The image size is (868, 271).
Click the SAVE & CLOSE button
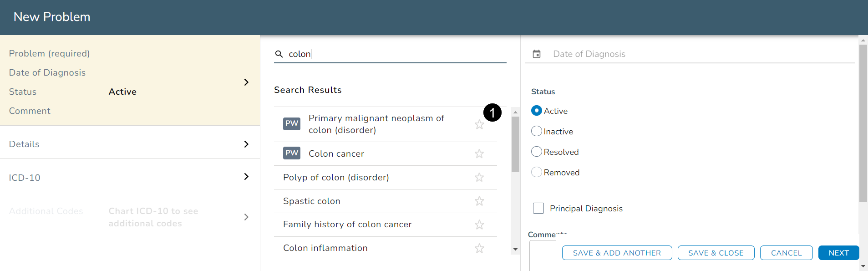coord(716,253)
